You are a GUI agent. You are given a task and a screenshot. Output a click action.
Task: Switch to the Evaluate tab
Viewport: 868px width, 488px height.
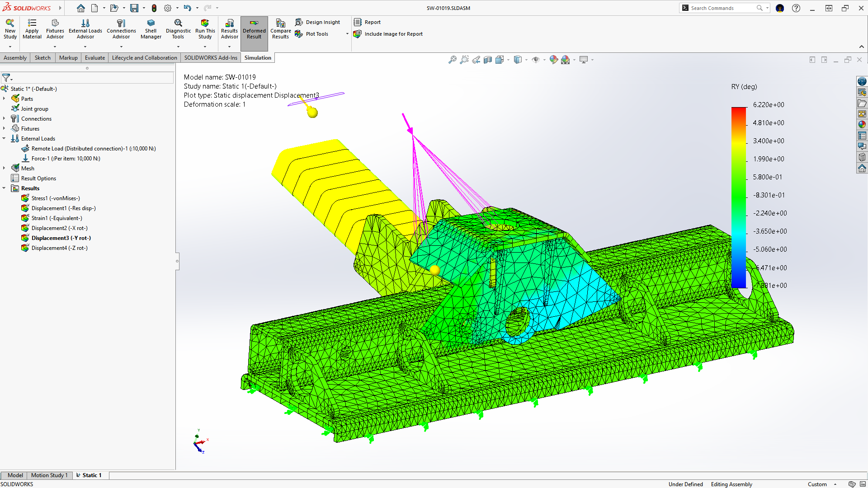point(94,58)
